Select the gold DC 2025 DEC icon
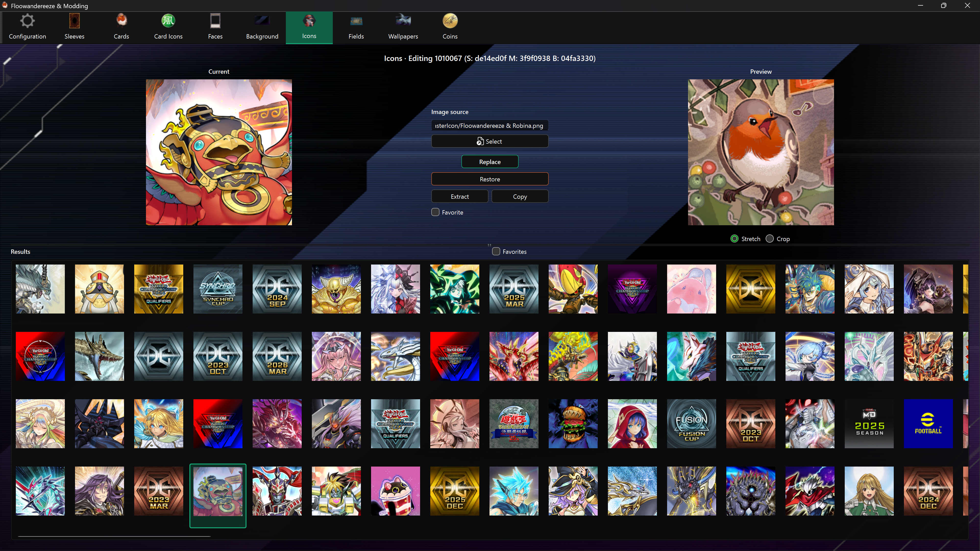 click(455, 491)
